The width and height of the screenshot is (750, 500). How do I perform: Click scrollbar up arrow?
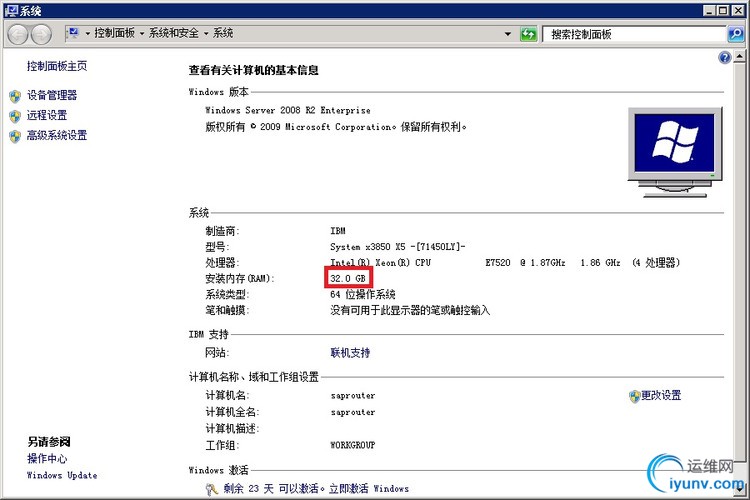click(x=739, y=57)
